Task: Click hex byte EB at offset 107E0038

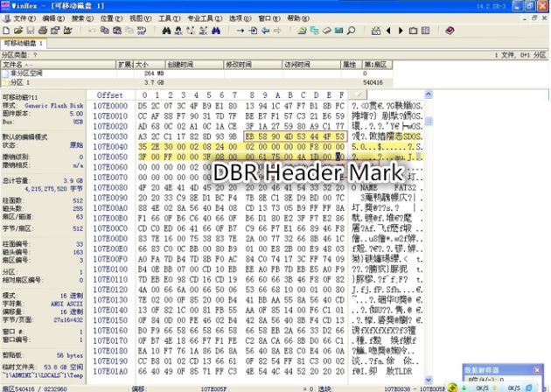Action: pos(252,136)
